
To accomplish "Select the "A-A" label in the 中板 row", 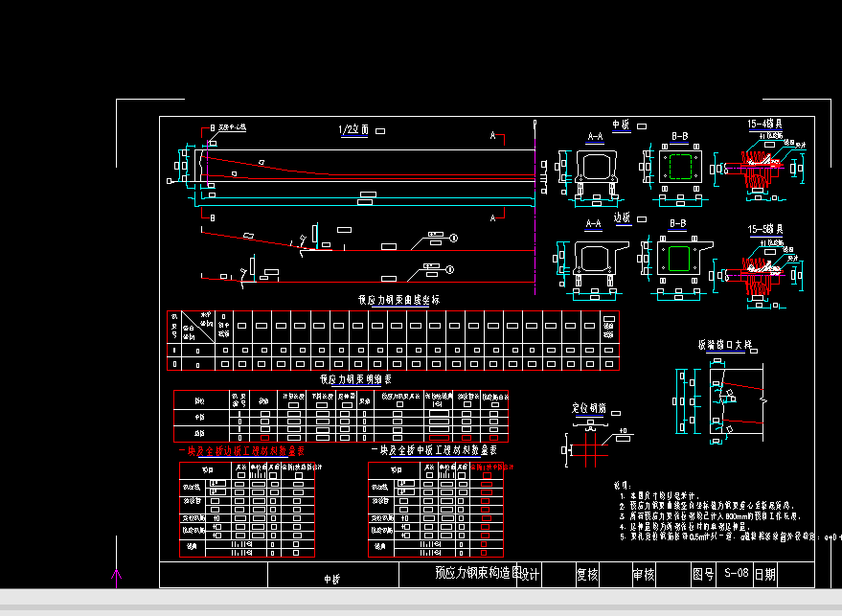I will click(595, 137).
